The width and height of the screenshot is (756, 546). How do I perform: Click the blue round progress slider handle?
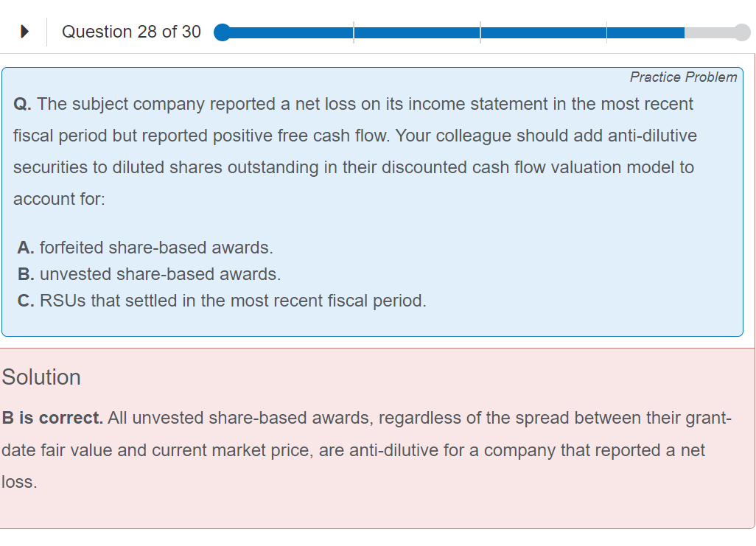pyautogui.click(x=222, y=32)
